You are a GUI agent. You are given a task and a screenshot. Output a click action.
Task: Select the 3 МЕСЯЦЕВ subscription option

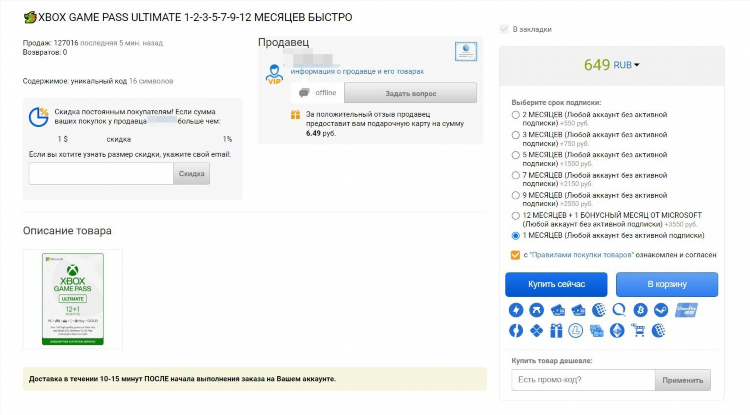click(516, 135)
